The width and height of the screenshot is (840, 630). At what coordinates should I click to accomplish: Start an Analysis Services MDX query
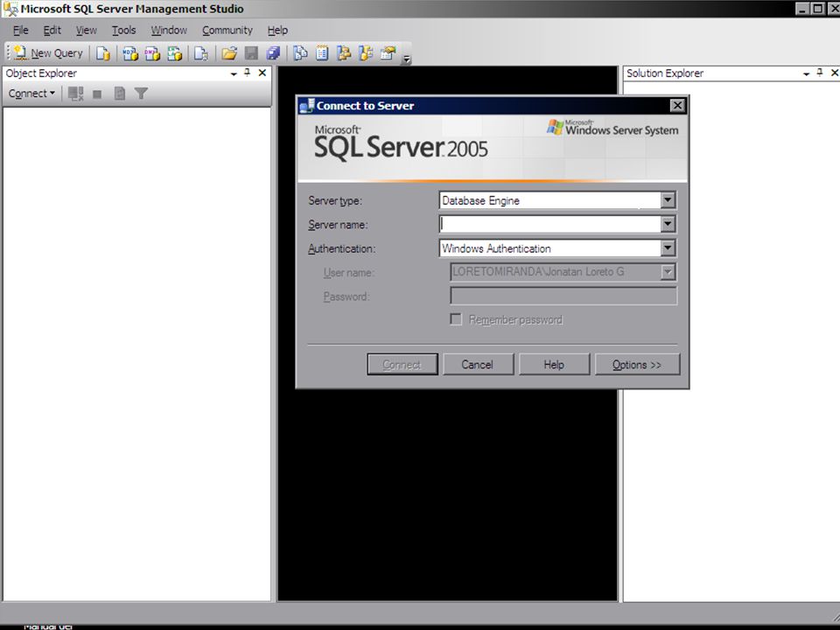click(130, 53)
